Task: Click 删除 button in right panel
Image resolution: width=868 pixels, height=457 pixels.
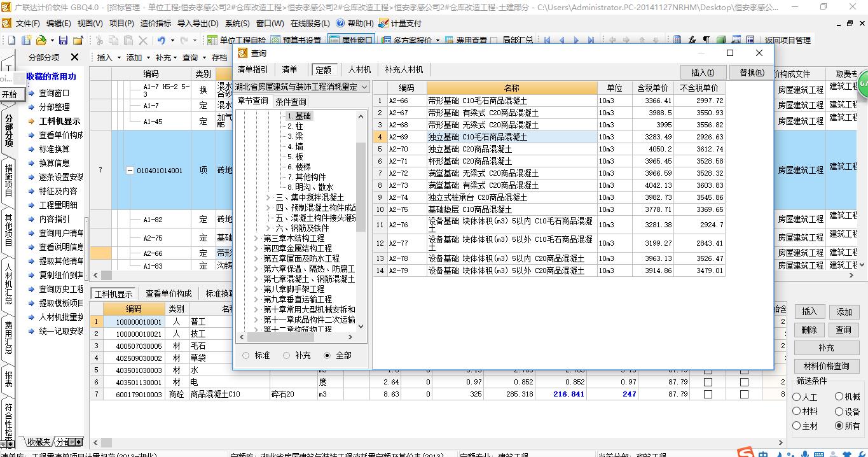Action: [x=809, y=330]
